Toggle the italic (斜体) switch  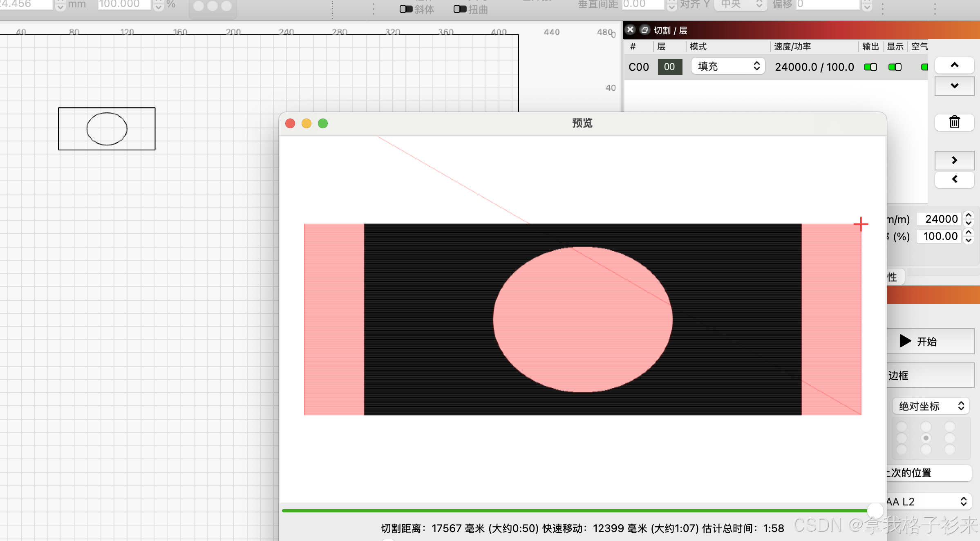click(x=406, y=9)
